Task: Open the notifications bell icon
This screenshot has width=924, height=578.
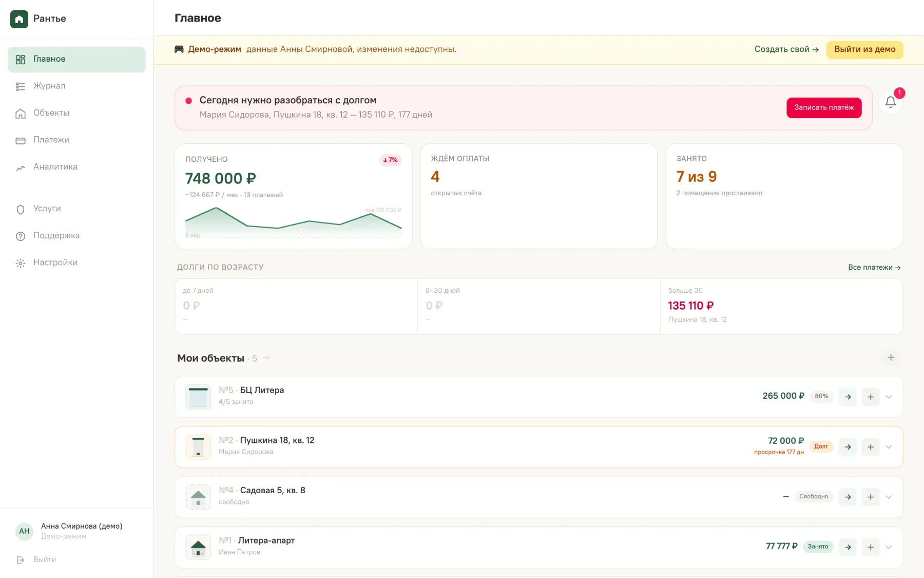Action: click(891, 102)
